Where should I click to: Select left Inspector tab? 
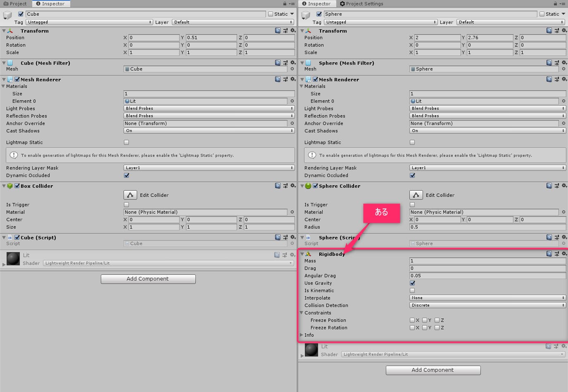coord(50,4)
